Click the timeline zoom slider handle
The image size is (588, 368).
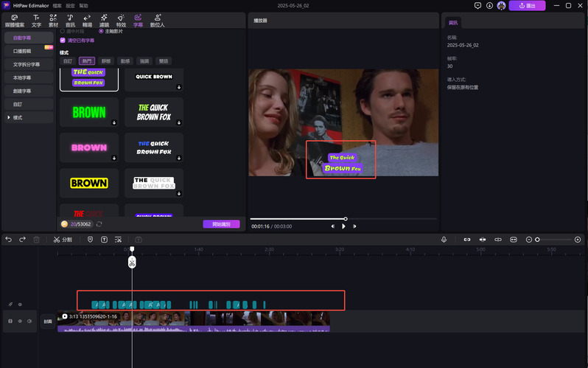pyautogui.click(x=537, y=240)
